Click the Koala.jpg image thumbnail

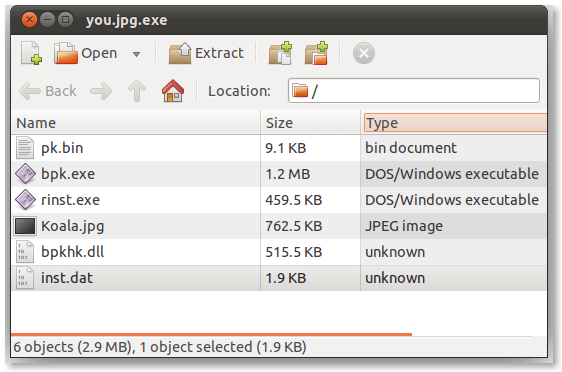click(25, 226)
